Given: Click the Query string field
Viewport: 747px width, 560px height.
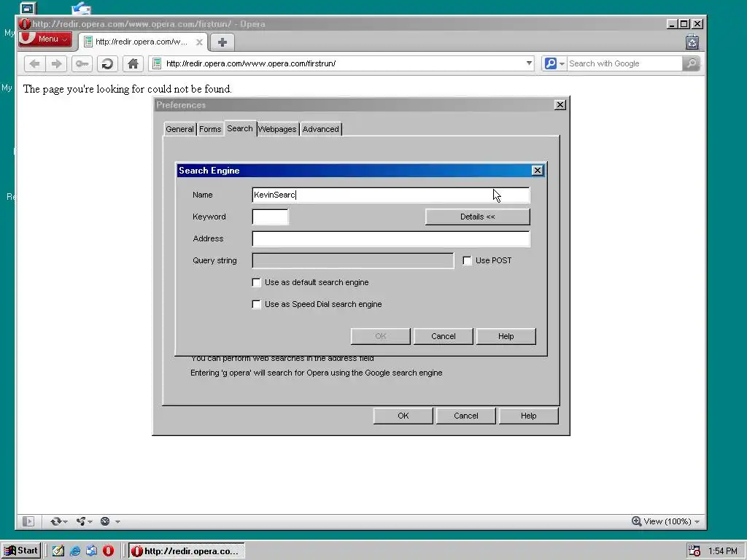Looking at the screenshot, I should pos(353,260).
